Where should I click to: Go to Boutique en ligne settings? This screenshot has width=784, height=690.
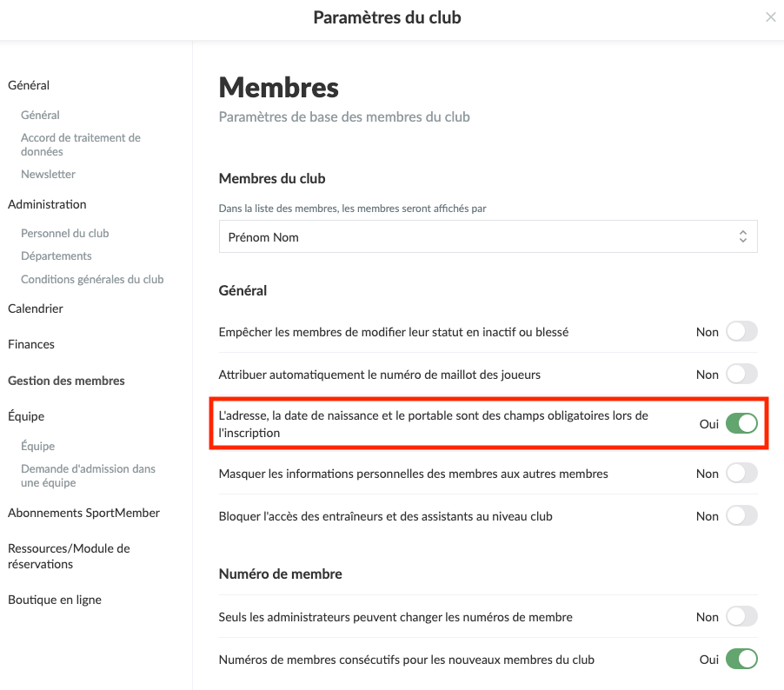tap(55, 600)
